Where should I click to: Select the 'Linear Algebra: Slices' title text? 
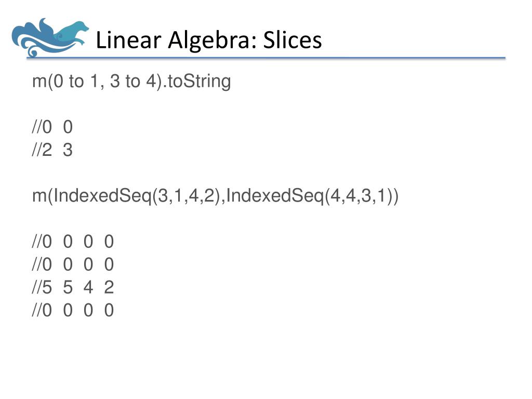(x=209, y=41)
